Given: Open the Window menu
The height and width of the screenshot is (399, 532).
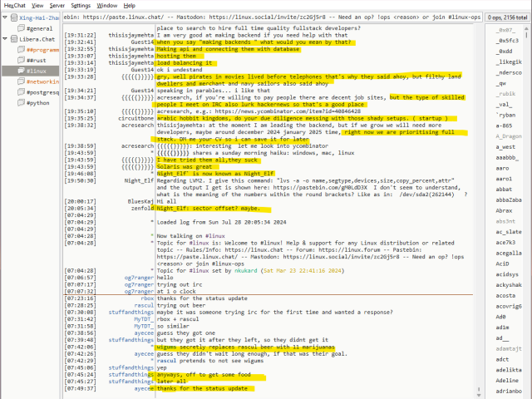Looking at the screenshot, I should [x=106, y=5].
